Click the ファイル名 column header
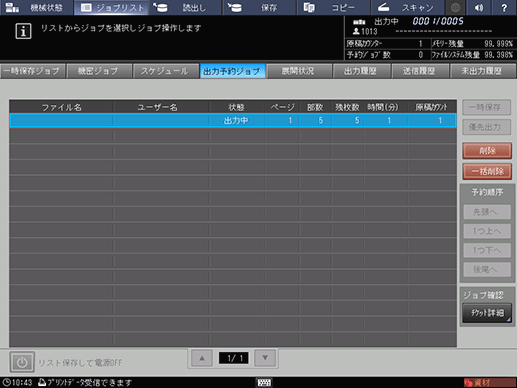Screen dimensions: 517x388 61,107
